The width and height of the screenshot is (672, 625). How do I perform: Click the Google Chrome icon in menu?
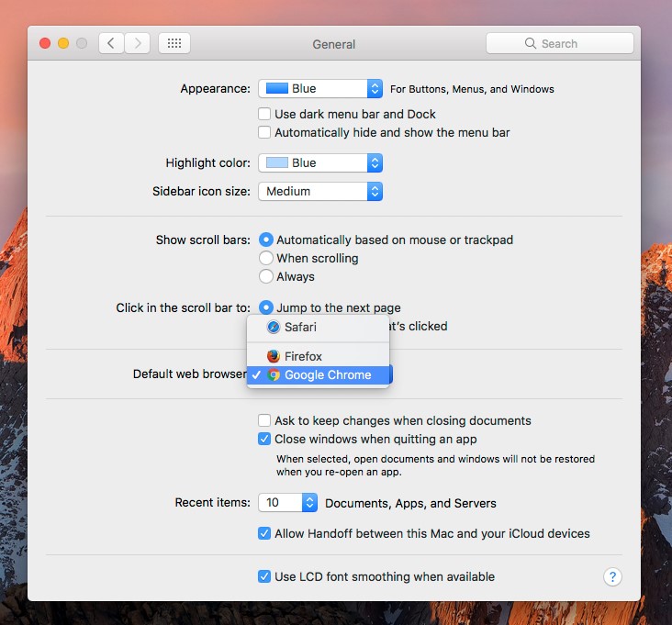pos(273,375)
